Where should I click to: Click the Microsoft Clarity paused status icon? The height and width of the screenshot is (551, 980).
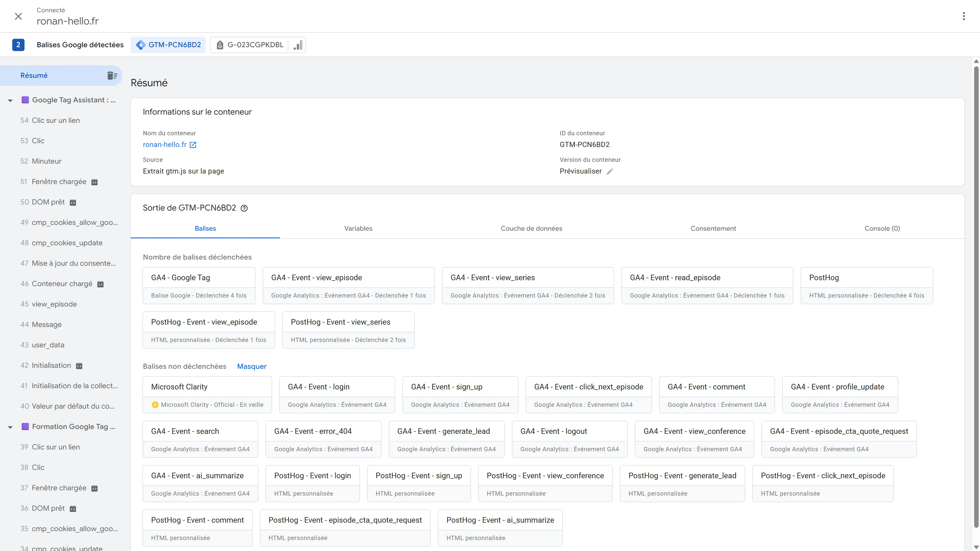pyautogui.click(x=155, y=405)
